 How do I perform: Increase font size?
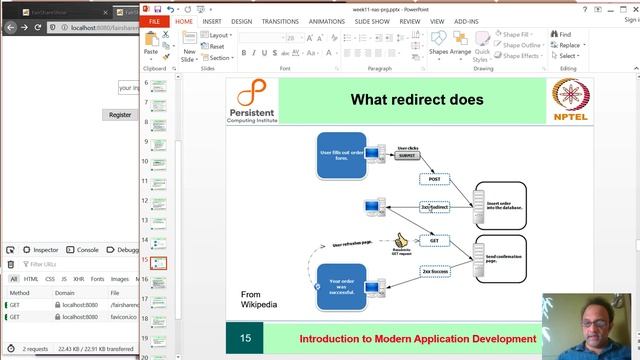310,38
